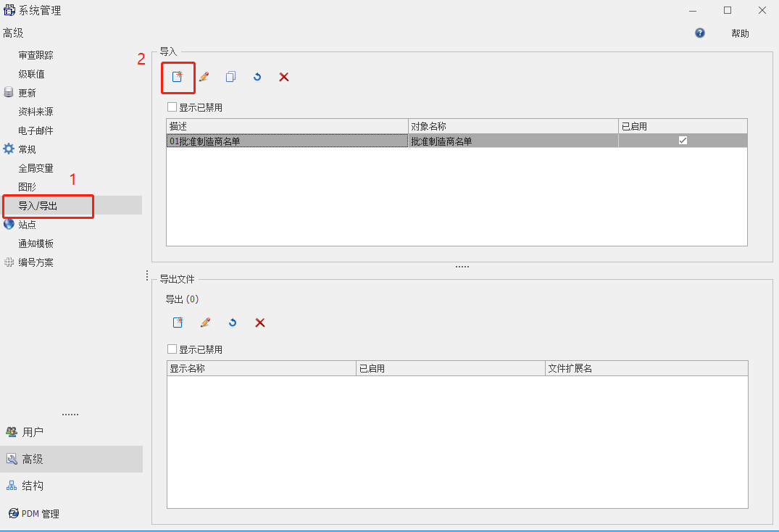Open the 帮助 help link
The width and height of the screenshot is (779, 532).
[x=740, y=33]
